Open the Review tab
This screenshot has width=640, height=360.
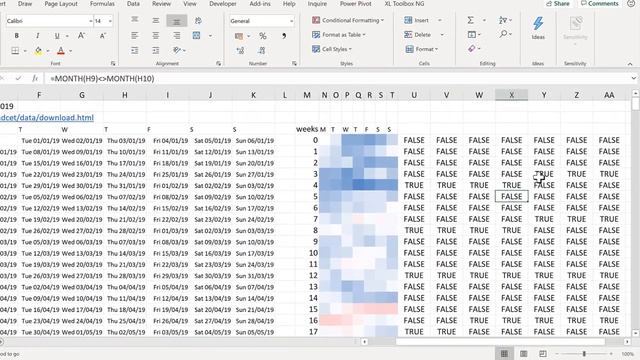(x=161, y=4)
